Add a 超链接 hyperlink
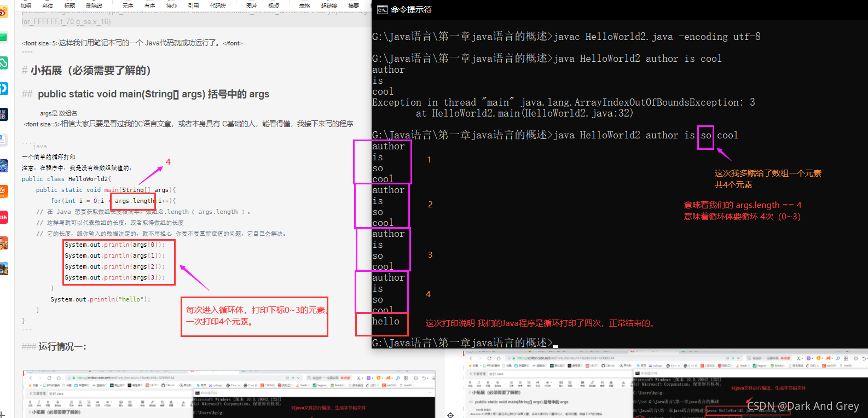Image resolution: width=868 pixels, height=418 pixels. tap(329, 5)
